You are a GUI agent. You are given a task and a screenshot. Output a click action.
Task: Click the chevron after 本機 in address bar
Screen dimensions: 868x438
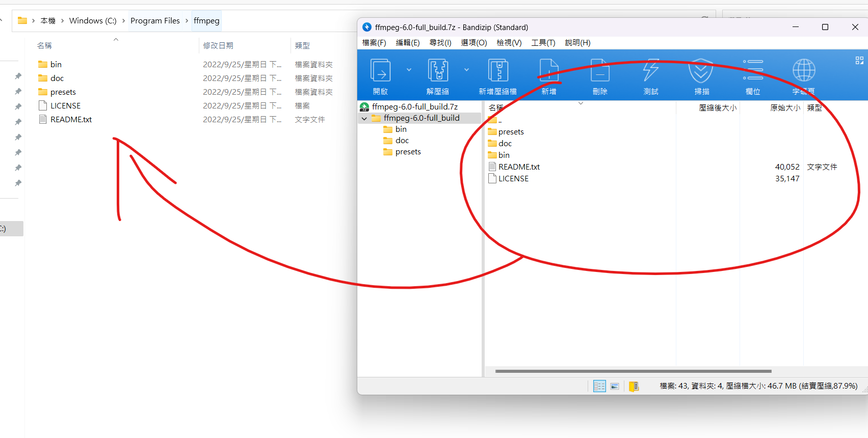pos(62,20)
